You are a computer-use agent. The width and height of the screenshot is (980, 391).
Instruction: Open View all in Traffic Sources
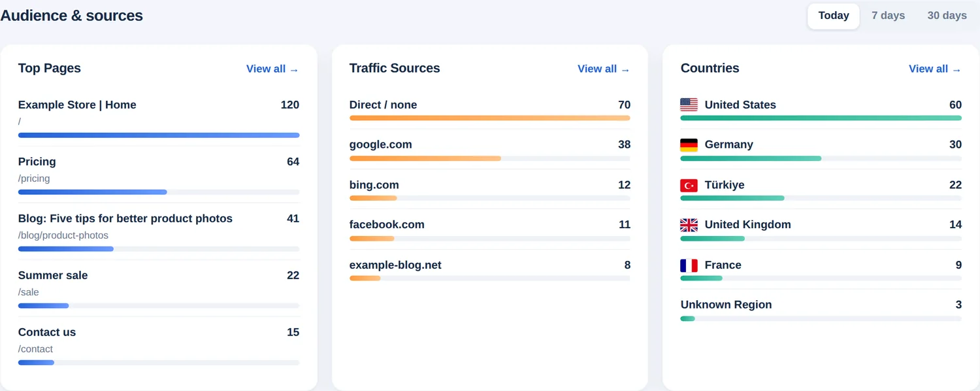[x=604, y=69]
